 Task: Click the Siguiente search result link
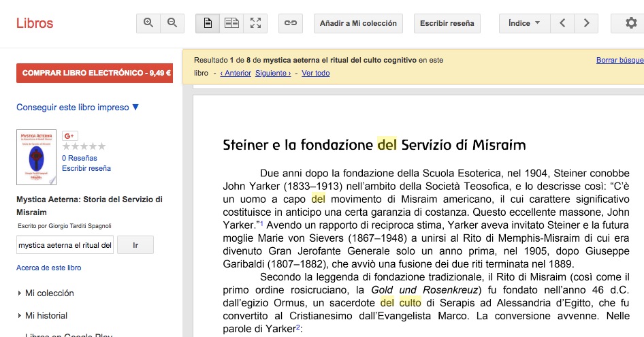click(273, 73)
